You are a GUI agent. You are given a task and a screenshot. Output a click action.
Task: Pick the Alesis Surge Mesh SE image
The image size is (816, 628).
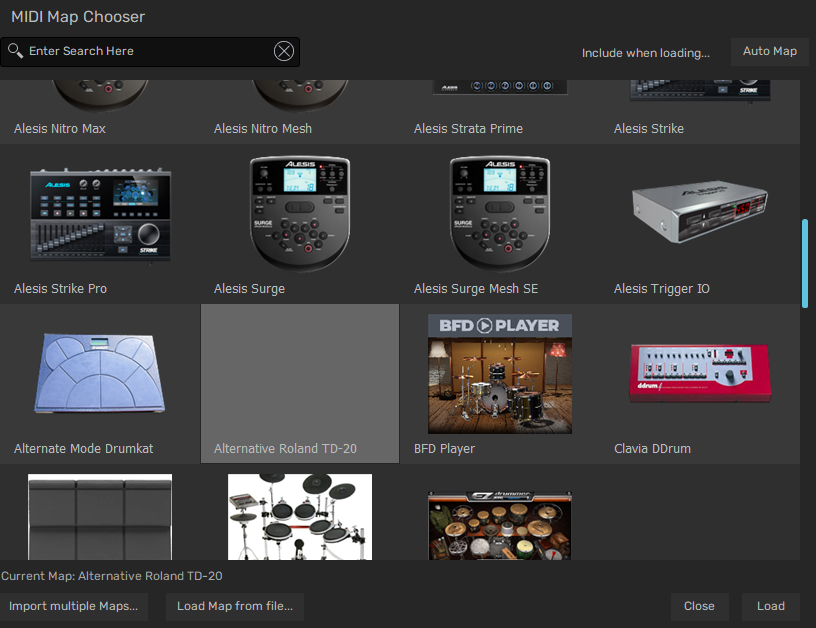pyautogui.click(x=500, y=213)
